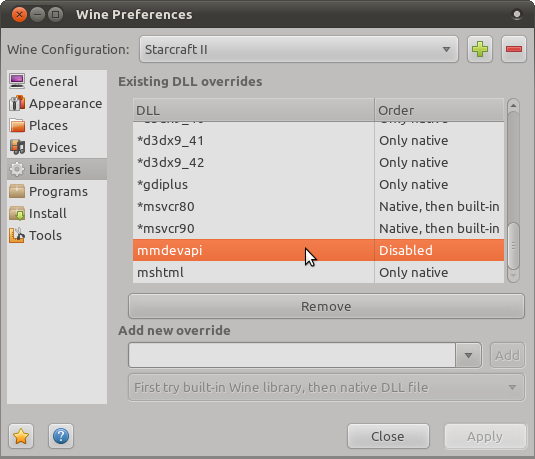Switch to the Programs section
Screen dimensions: 535x459
57,191
